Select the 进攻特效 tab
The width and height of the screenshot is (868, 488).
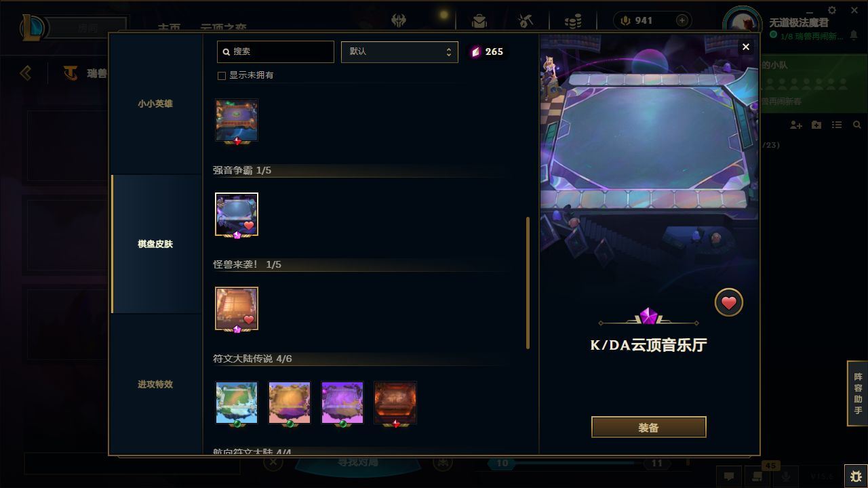(x=155, y=384)
